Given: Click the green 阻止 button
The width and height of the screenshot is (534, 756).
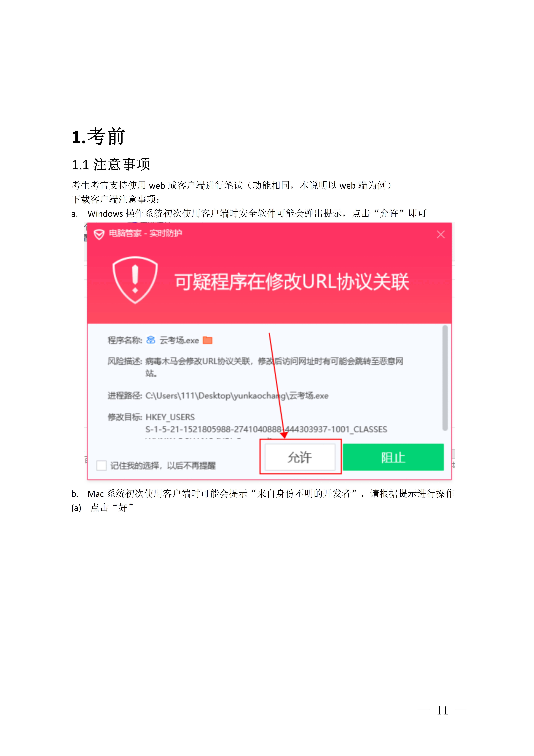Looking at the screenshot, I should click(393, 457).
